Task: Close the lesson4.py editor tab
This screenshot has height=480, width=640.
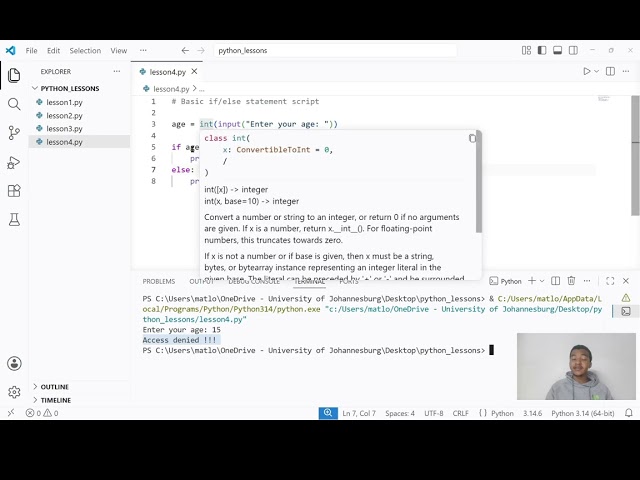Action: tap(194, 71)
